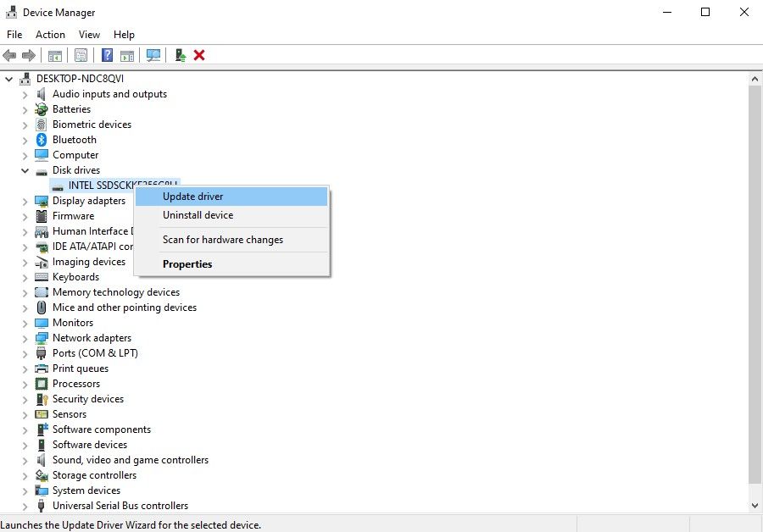This screenshot has width=763, height=532.
Task: Open the File menu
Action: [14, 35]
